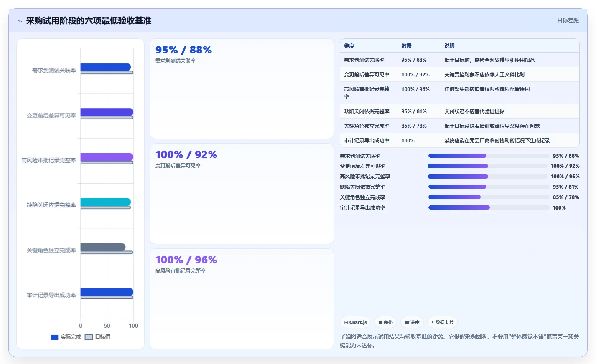This screenshot has width=596, height=364.
Task: Select the 关键角色独立完成率 table row name
Action: [x=367, y=126]
